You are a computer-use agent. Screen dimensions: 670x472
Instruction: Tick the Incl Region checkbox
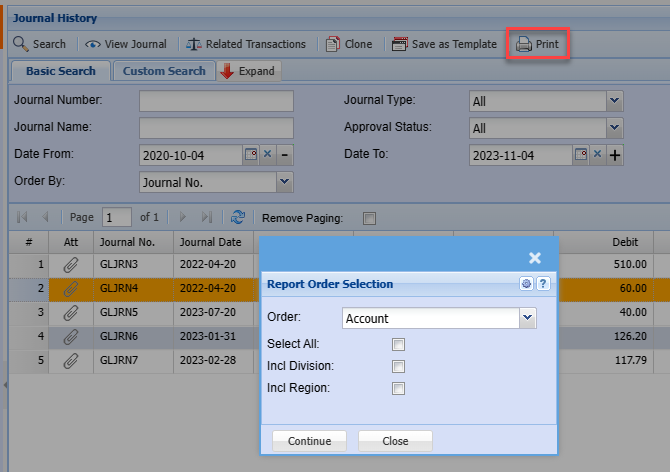pos(398,388)
